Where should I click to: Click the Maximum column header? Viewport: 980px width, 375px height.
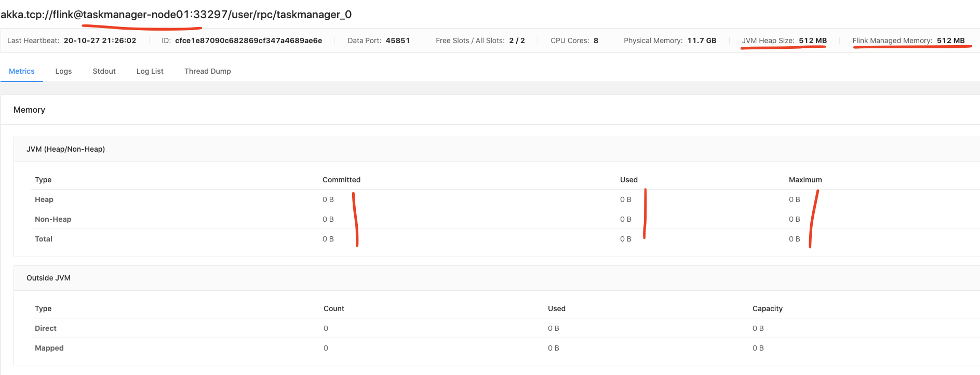click(x=805, y=180)
